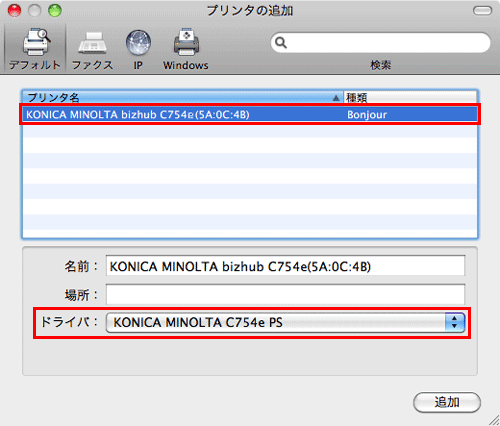Open the ファクス fax icon

[x=92, y=43]
